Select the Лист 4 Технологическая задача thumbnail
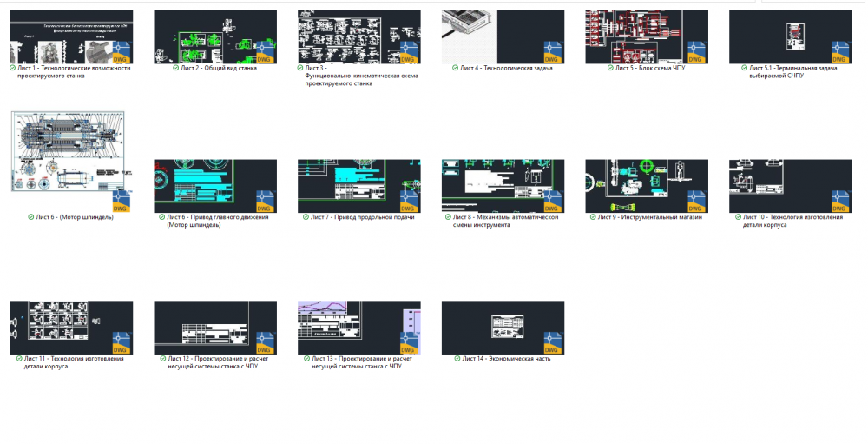 click(x=503, y=36)
